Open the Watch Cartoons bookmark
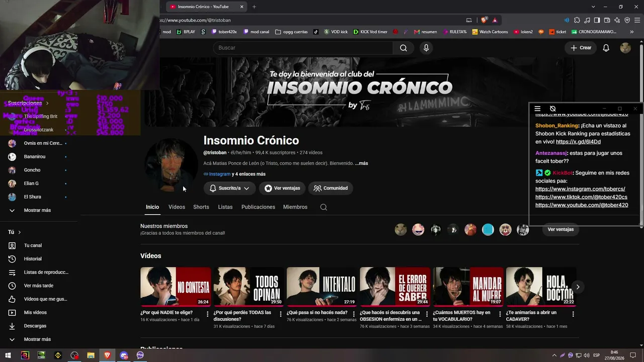 (x=489, y=32)
